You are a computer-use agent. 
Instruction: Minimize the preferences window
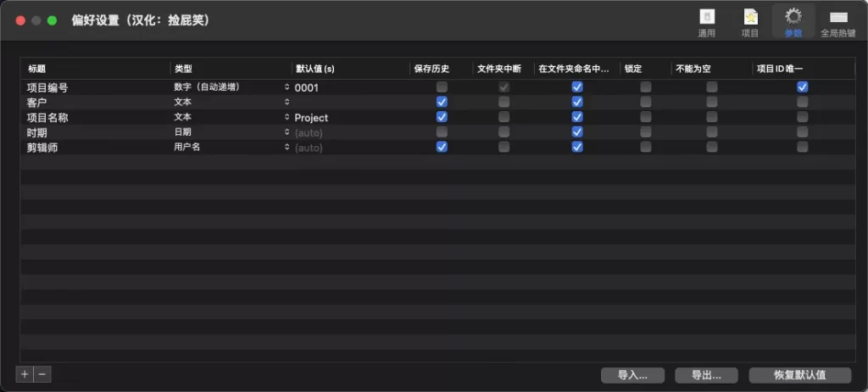(x=36, y=20)
